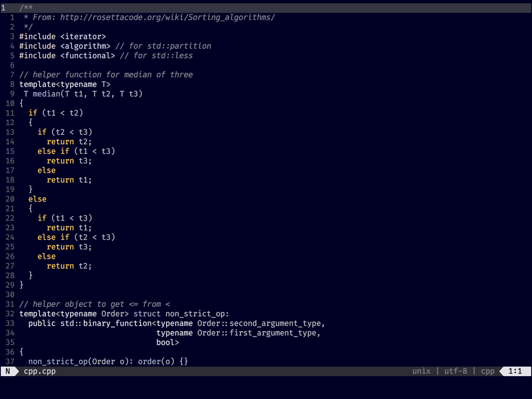Click the closing brace on line 29
532x399 pixels.
22,285
